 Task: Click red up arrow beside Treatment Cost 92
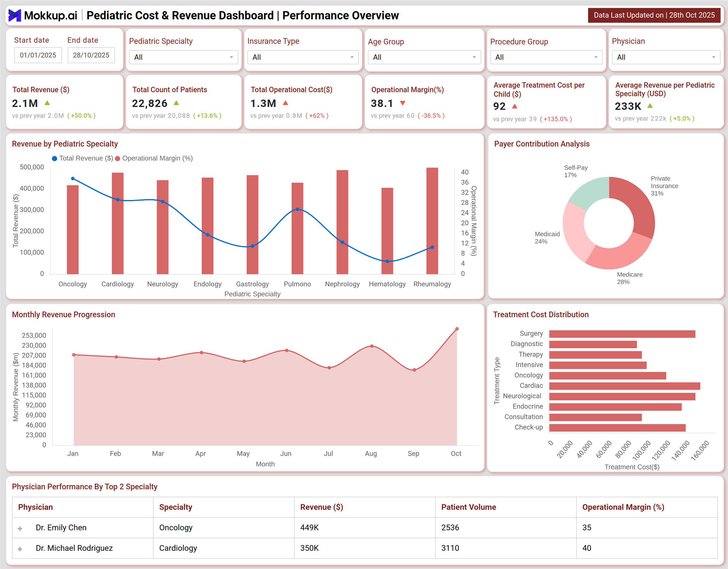click(515, 106)
